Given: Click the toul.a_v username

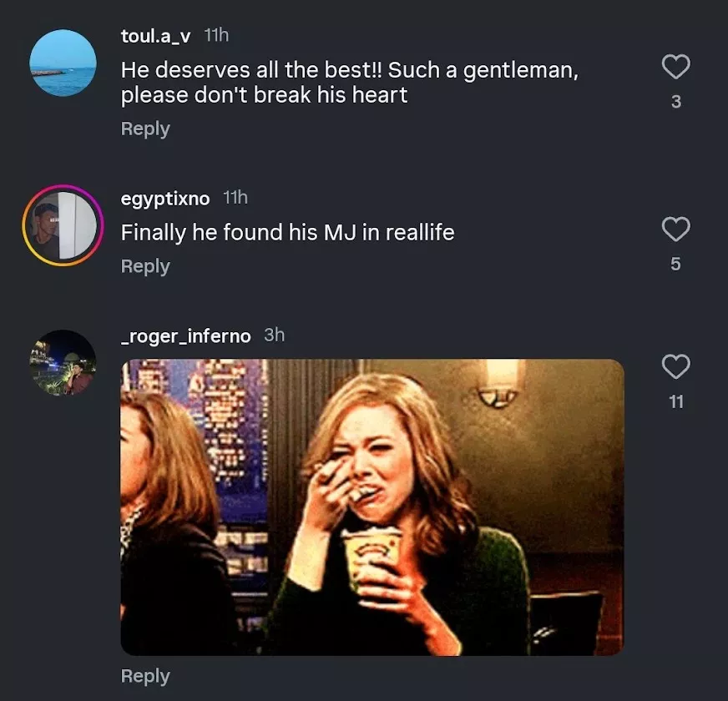Looking at the screenshot, I should coord(155,36).
